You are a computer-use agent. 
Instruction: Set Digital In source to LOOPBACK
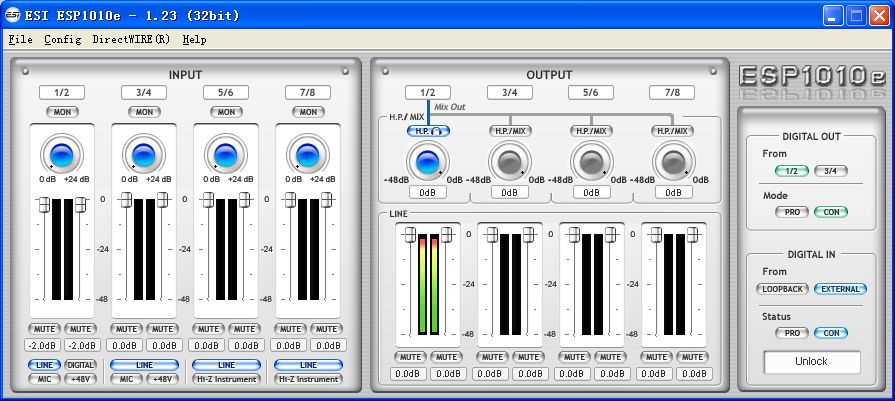pyautogui.click(x=783, y=289)
